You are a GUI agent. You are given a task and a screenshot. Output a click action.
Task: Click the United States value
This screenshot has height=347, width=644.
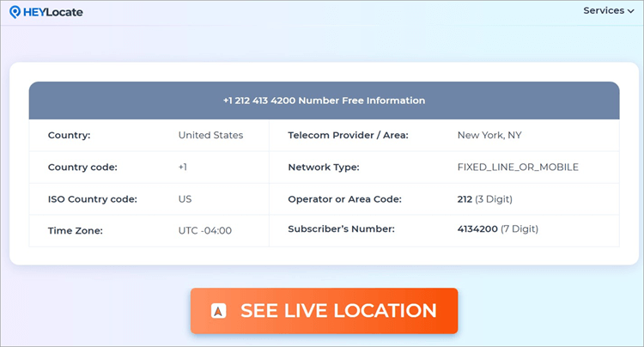pyautogui.click(x=210, y=135)
